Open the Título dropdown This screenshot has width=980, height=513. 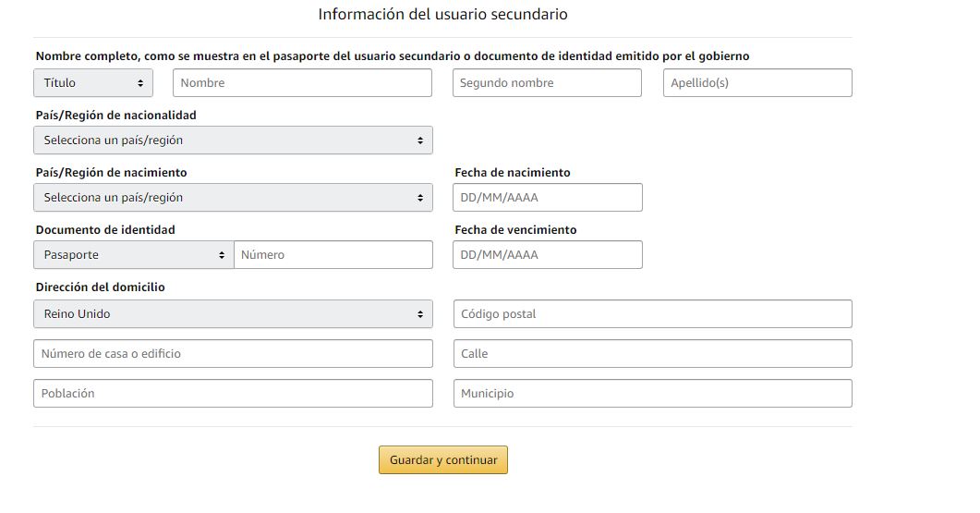tap(93, 83)
